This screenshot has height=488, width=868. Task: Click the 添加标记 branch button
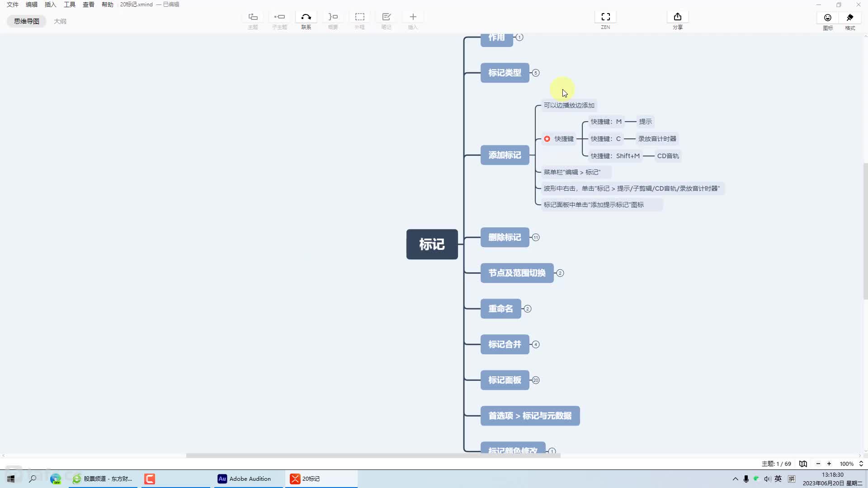pyautogui.click(x=505, y=155)
